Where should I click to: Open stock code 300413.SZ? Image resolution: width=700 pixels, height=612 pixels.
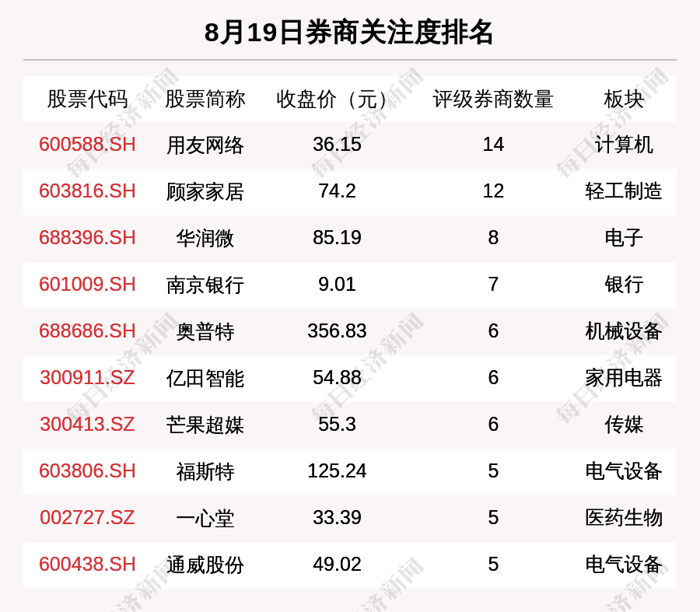click(x=87, y=424)
